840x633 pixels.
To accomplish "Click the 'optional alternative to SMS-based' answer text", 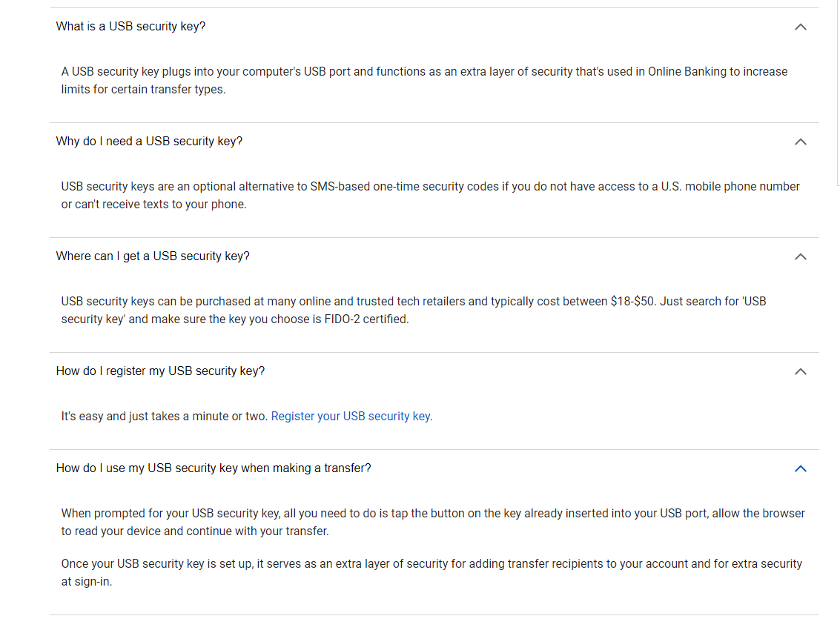I will (430, 196).
